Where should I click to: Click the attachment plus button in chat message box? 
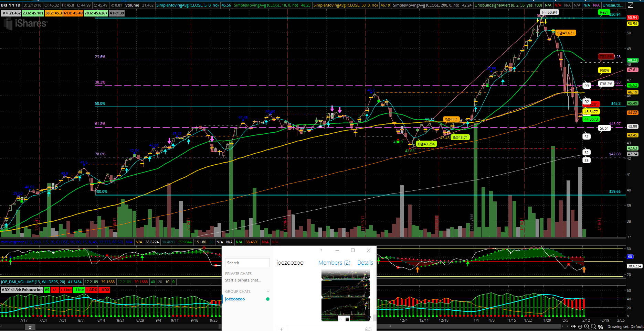[x=282, y=329]
